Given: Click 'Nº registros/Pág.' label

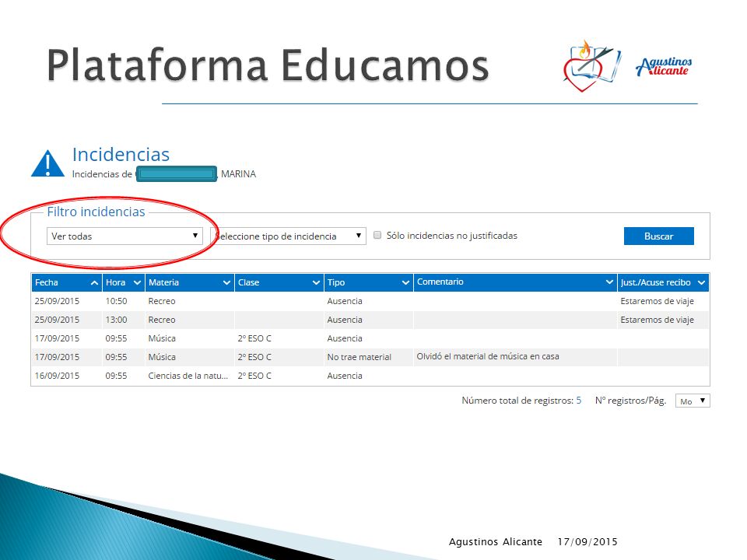Looking at the screenshot, I should pos(631,401).
